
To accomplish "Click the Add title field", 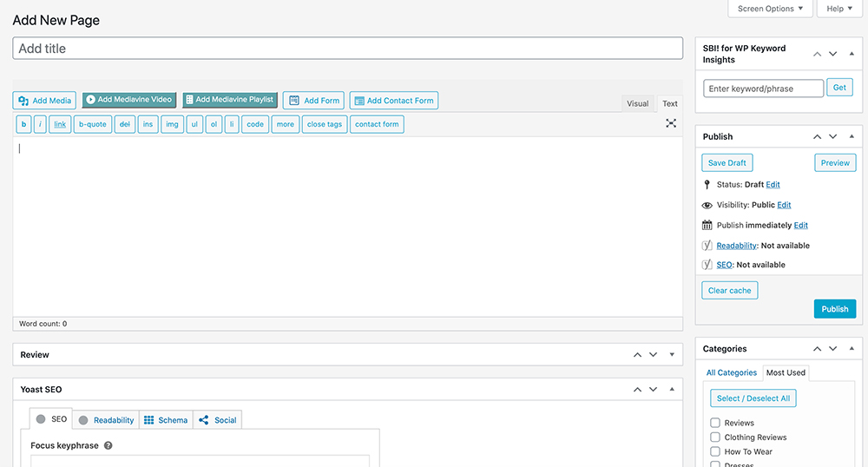I will 348,48.
